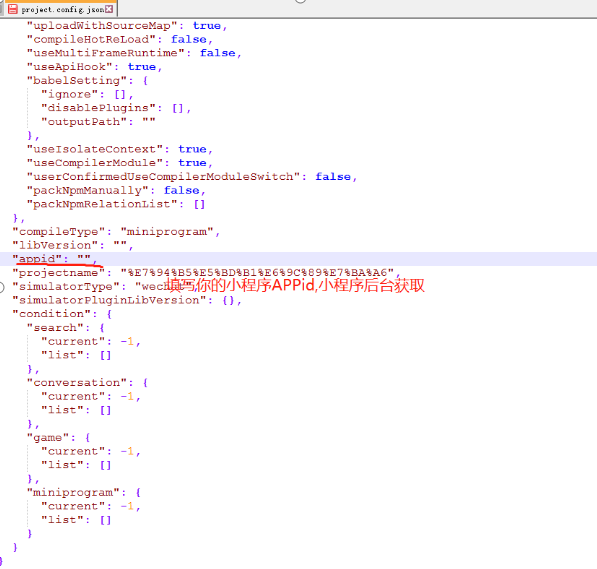Click the "game" key in condition
597x569 pixels.
48,438
